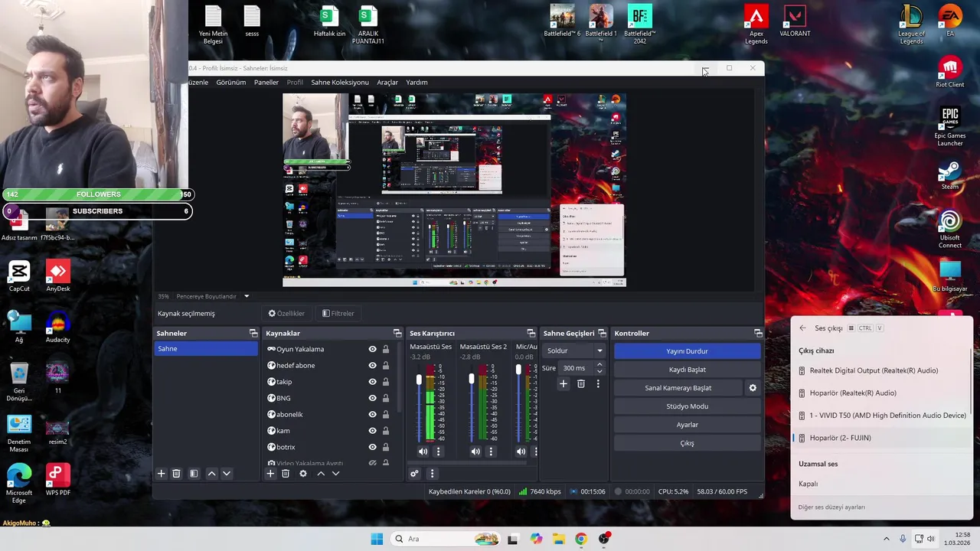The width and height of the screenshot is (980, 551).
Task: Move scene up arrow in Sahneler panel
Action: pos(212,474)
